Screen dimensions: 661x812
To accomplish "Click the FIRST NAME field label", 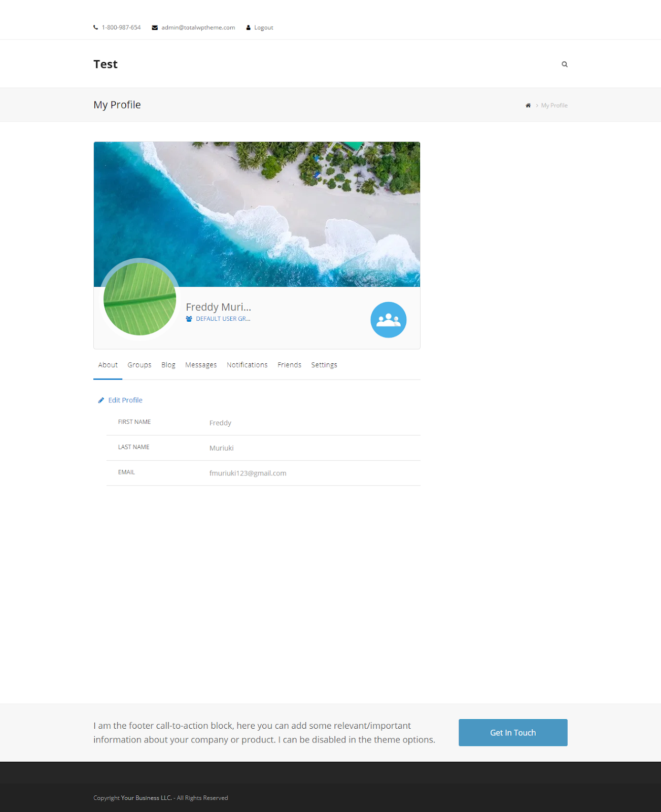I will [134, 422].
